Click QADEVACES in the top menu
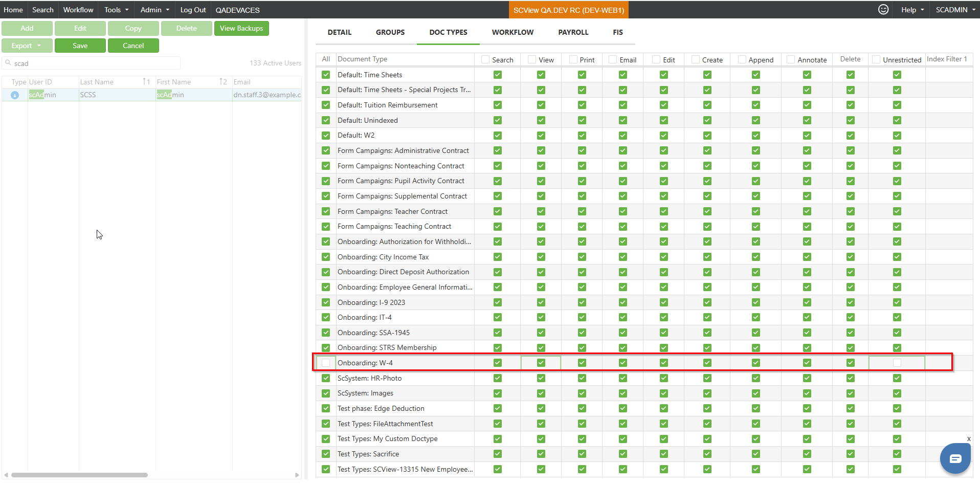980x484 pixels. [x=237, y=10]
